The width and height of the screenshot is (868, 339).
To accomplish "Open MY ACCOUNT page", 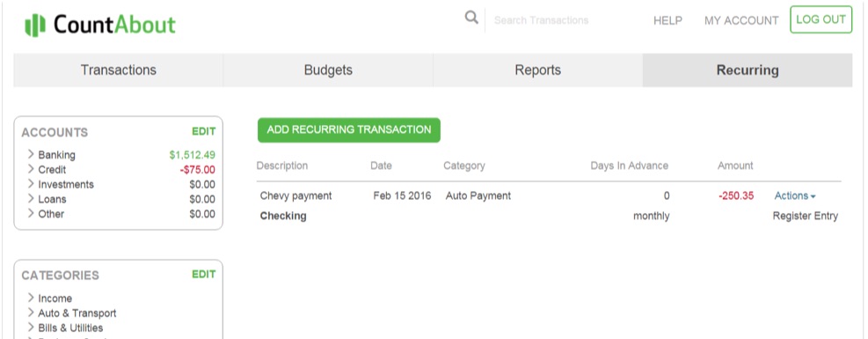I will pos(741,20).
